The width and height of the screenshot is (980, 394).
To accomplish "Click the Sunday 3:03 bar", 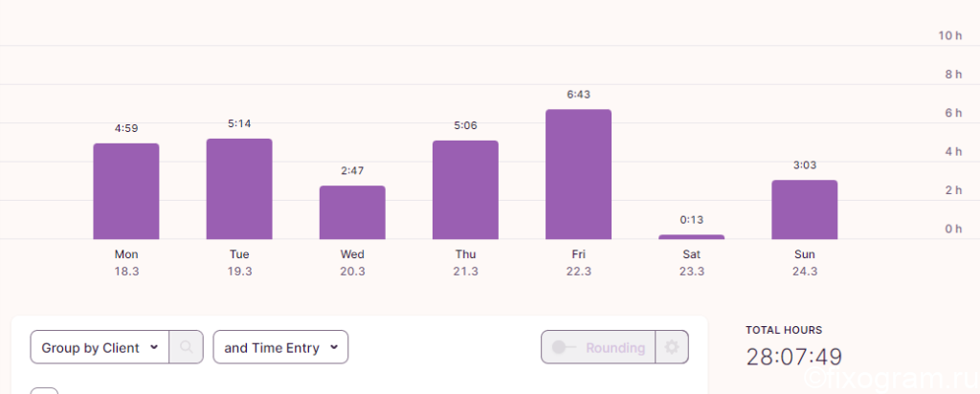I will [x=804, y=209].
